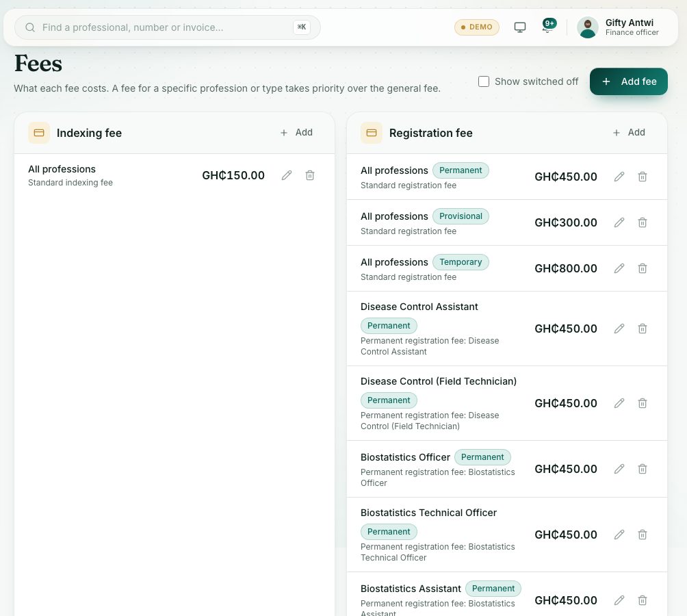Click the Disease Control Assistant row title
The image size is (687, 616).
(419, 307)
